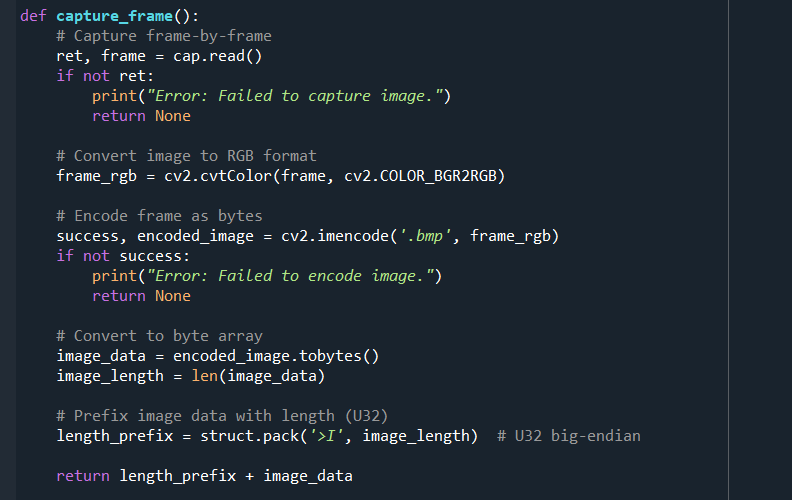Click the def keyword

[33, 16]
